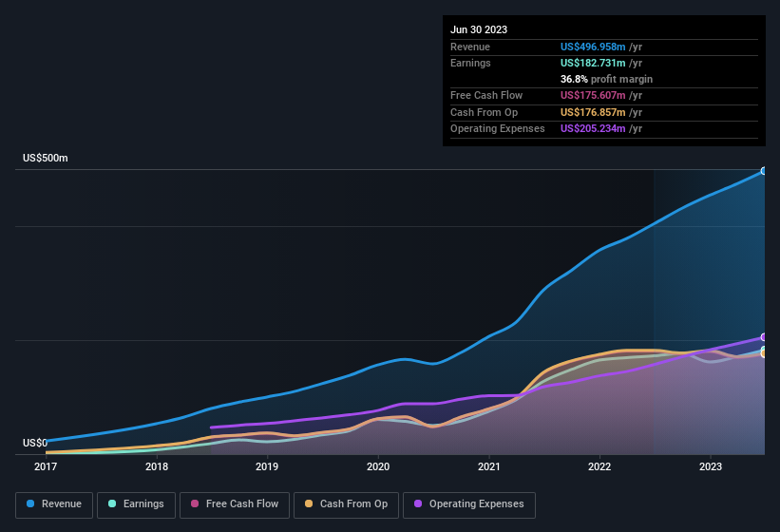The height and width of the screenshot is (532, 780).
Task: Click the Revenue row label in the tooltip
Action: pyautogui.click(x=470, y=47)
